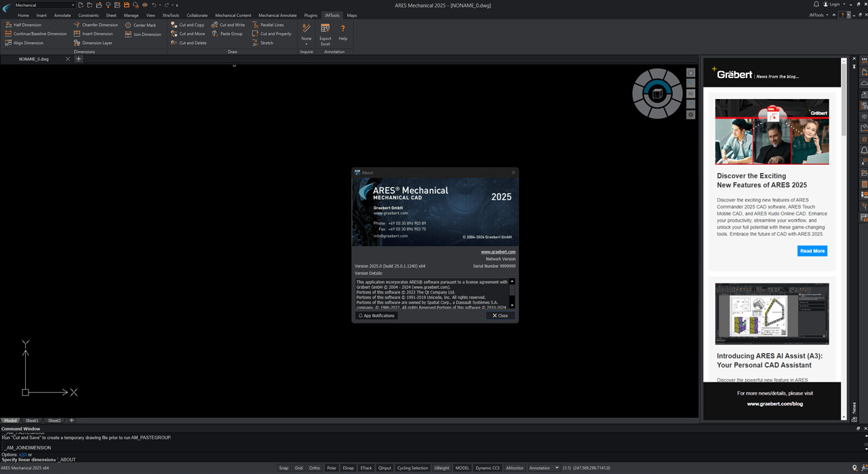The height and width of the screenshot is (474, 868).
Task: Select the Parallel Lines tool
Action: tap(268, 25)
